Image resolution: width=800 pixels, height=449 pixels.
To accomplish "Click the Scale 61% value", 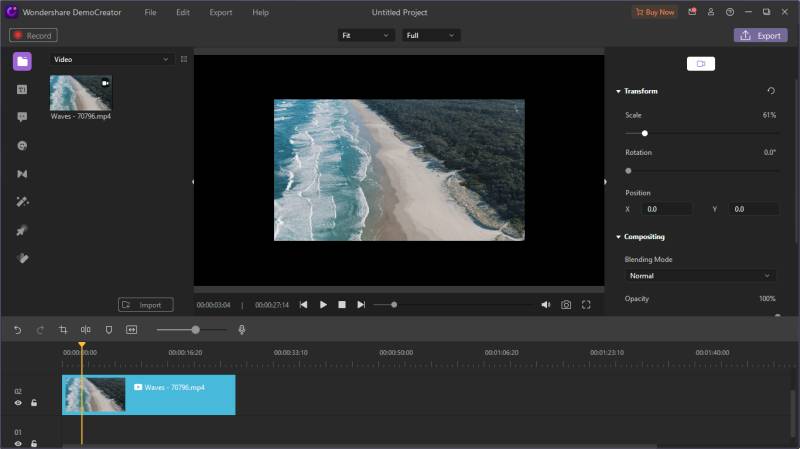I will coord(769,115).
